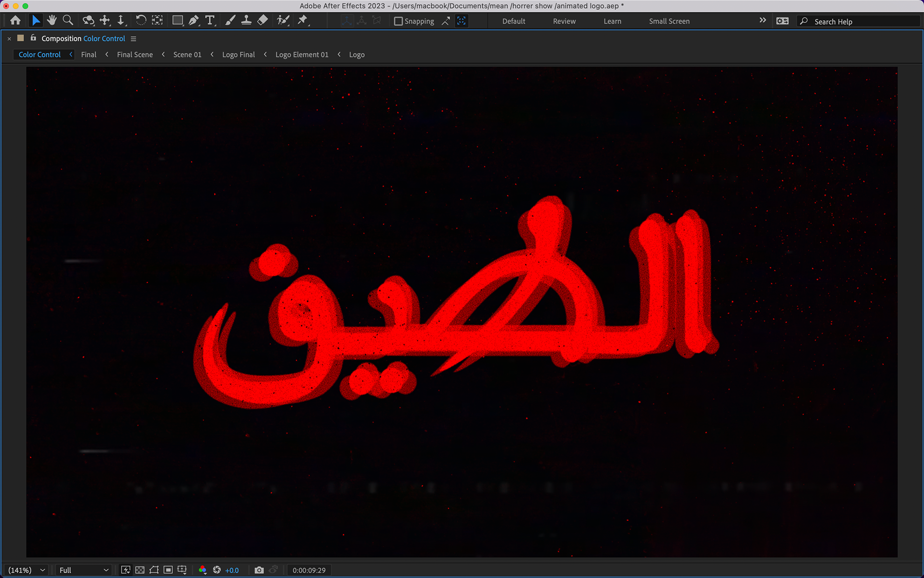Open the 141% magnification dropdown
The width and height of the screenshot is (924, 578).
click(26, 570)
